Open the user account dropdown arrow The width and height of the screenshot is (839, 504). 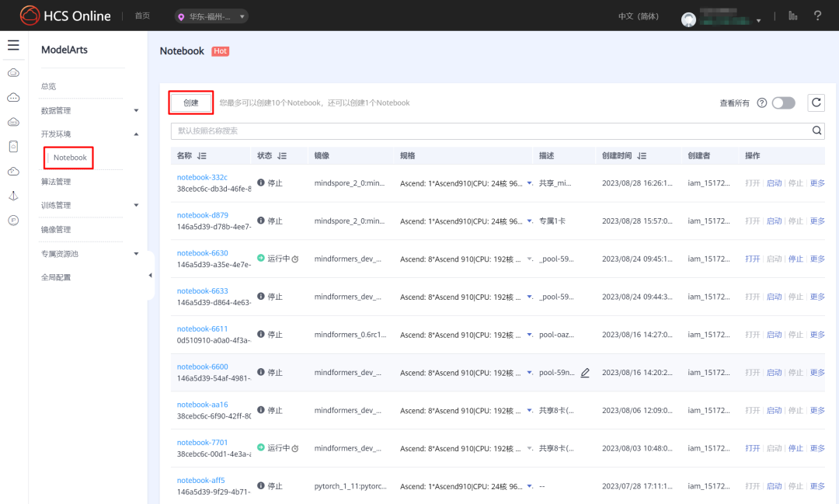tap(758, 21)
